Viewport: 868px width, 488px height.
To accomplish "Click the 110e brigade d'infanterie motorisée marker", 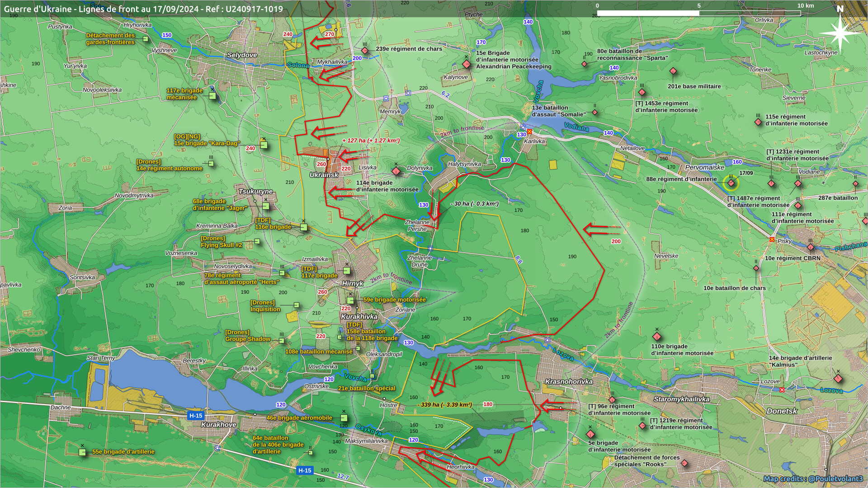I will pos(657,337).
